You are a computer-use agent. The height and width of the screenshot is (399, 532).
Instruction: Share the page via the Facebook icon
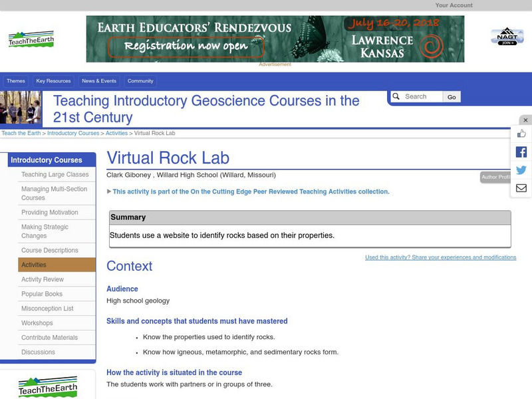click(x=523, y=152)
